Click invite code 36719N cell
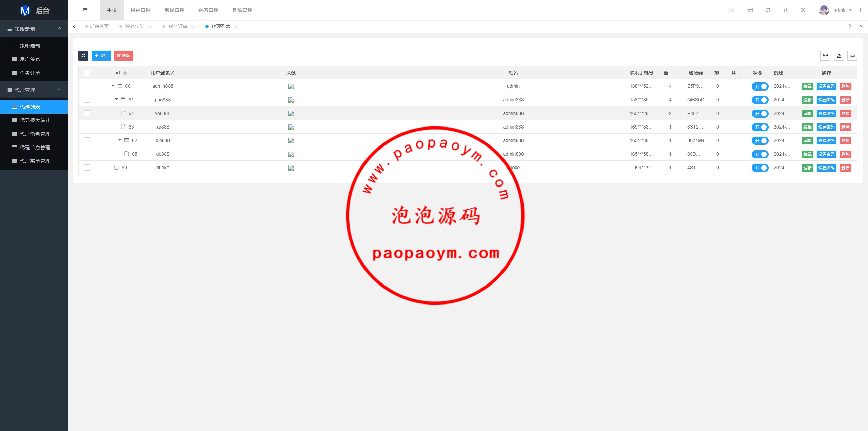The width and height of the screenshot is (868, 431). pos(695,140)
